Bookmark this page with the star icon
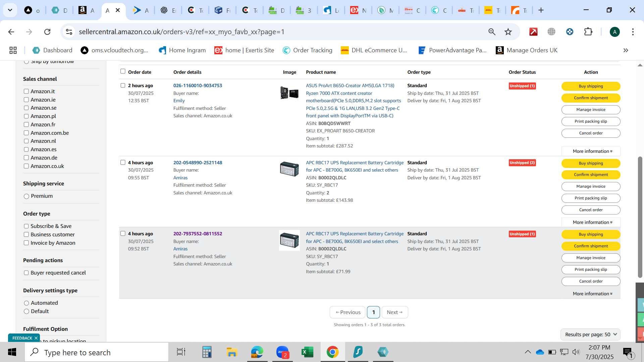Image resolution: width=644 pixels, height=362 pixels. (508, 32)
